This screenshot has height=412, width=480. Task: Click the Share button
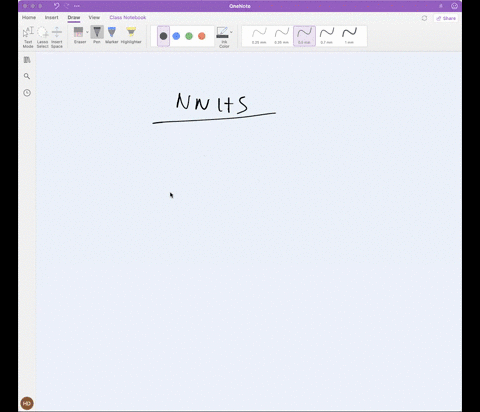pyautogui.click(x=446, y=18)
